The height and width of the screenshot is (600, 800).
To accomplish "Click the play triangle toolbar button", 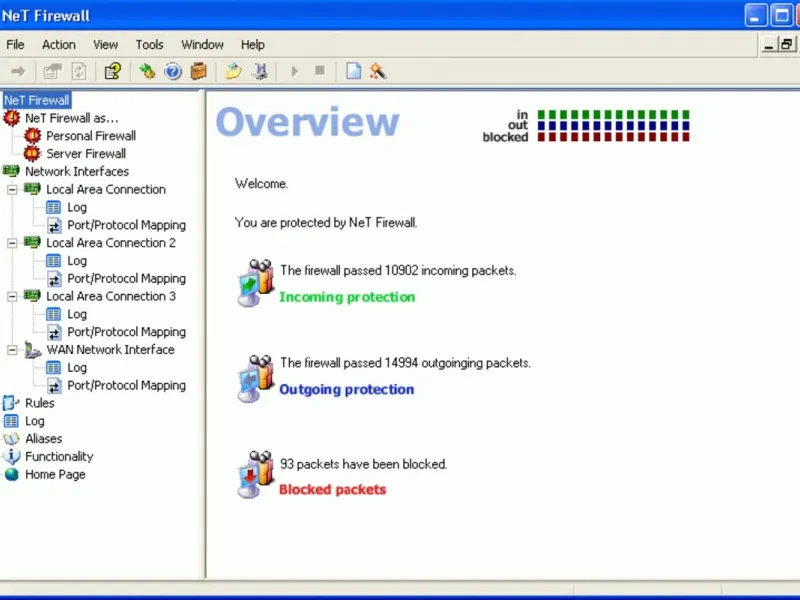I will click(294, 71).
